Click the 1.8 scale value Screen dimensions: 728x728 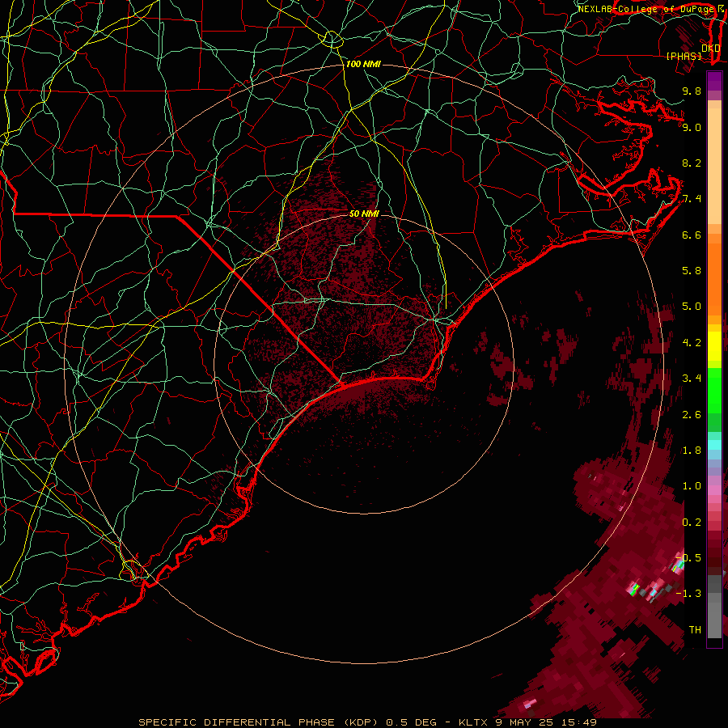click(692, 451)
